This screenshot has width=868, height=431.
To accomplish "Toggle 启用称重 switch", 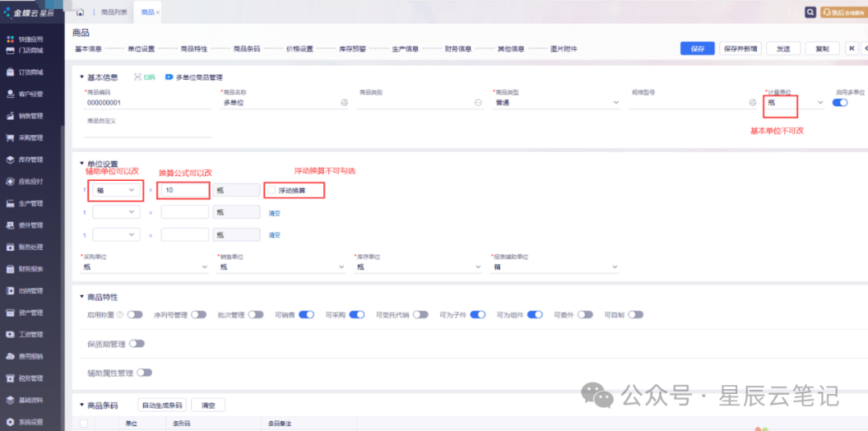I will tap(135, 314).
